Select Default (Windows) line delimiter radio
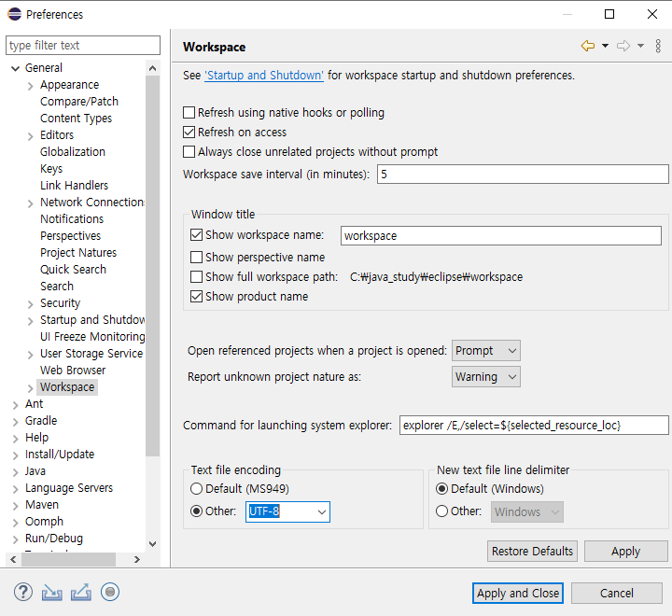Image resolution: width=672 pixels, height=616 pixels. tap(441, 489)
